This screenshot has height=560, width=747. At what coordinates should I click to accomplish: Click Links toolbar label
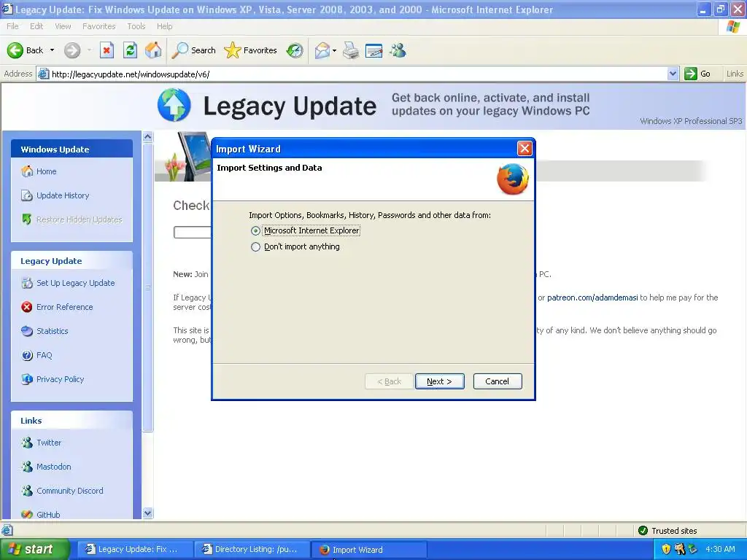[735, 74]
